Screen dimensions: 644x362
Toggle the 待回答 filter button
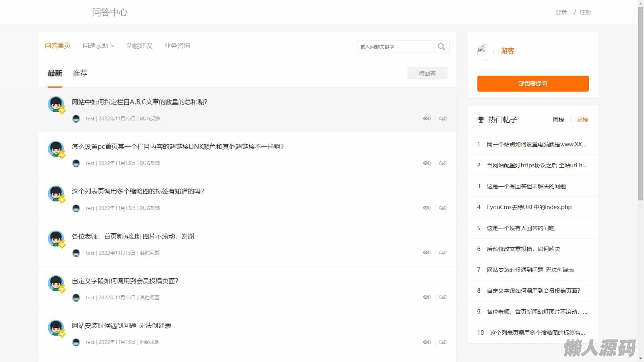click(427, 73)
